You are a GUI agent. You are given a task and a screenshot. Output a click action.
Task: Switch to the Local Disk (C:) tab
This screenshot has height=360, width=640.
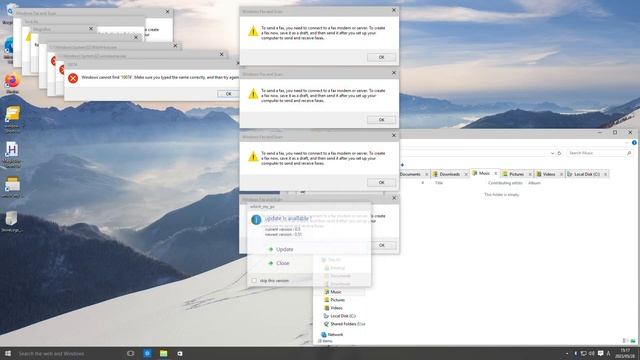click(587, 174)
